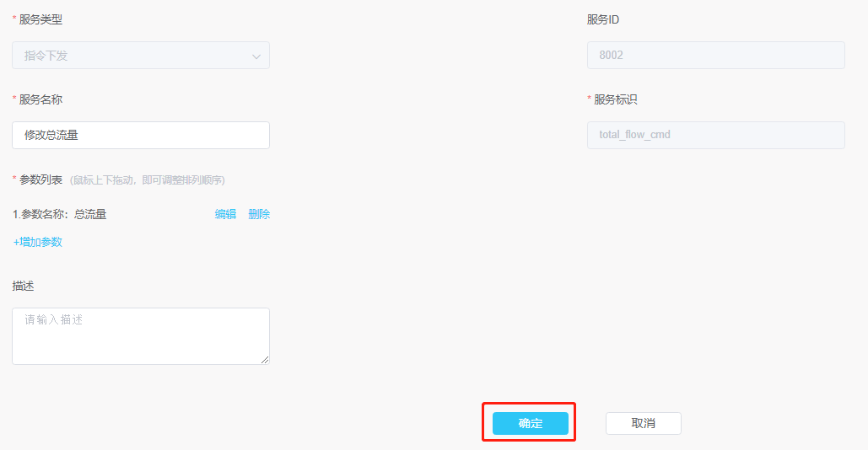Focus the 服务ID field containing 8002

click(716, 56)
